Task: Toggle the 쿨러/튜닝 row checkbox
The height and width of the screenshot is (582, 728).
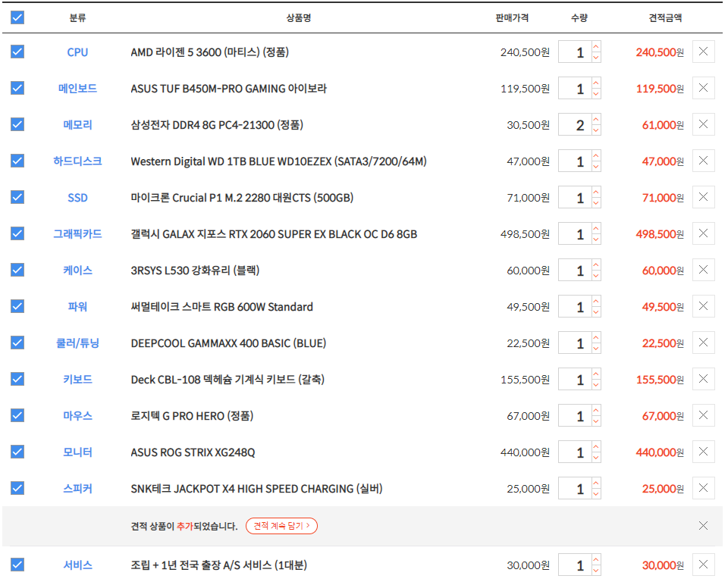Action: tap(17, 343)
